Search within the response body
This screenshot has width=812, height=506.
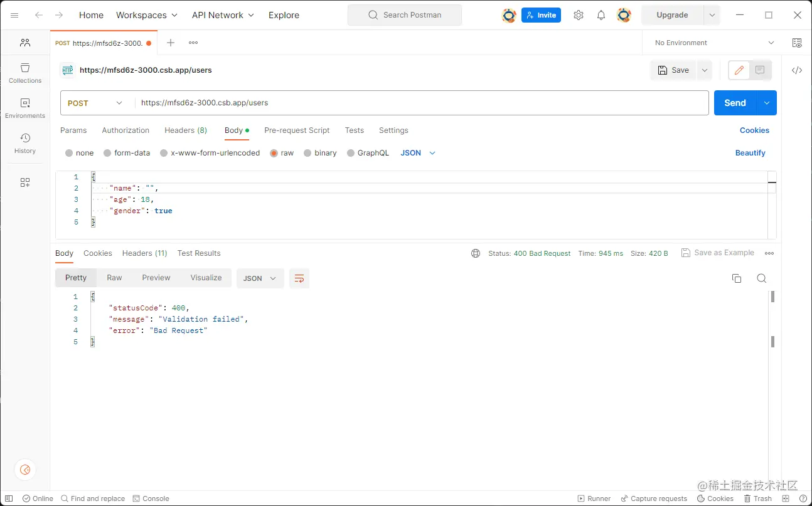click(762, 278)
